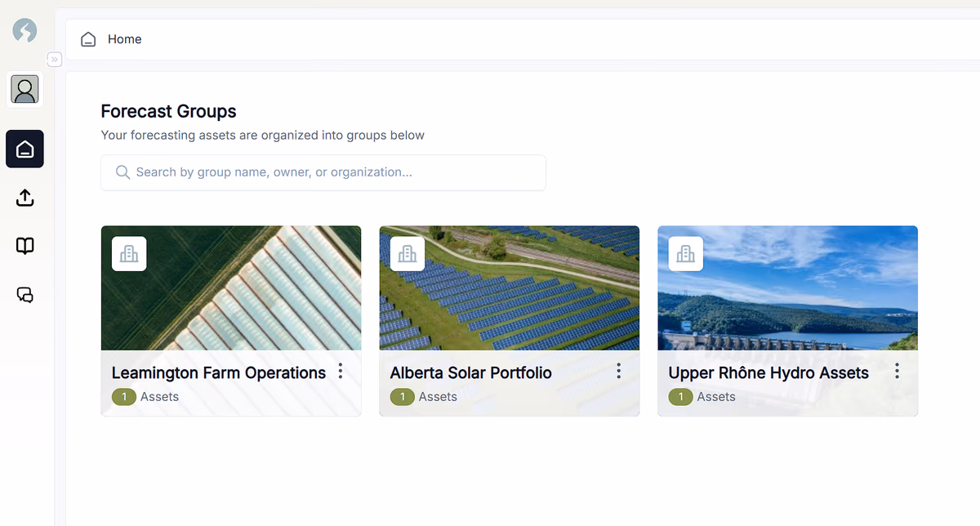This screenshot has width=980, height=526.
Task: Click building icon on Leamington Farm card
Action: pyautogui.click(x=129, y=254)
